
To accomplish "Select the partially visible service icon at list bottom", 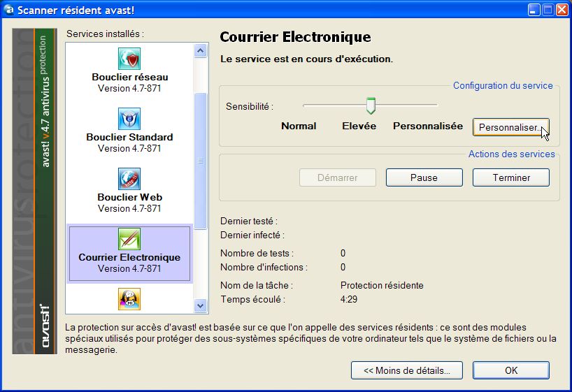I will pyautogui.click(x=129, y=299).
